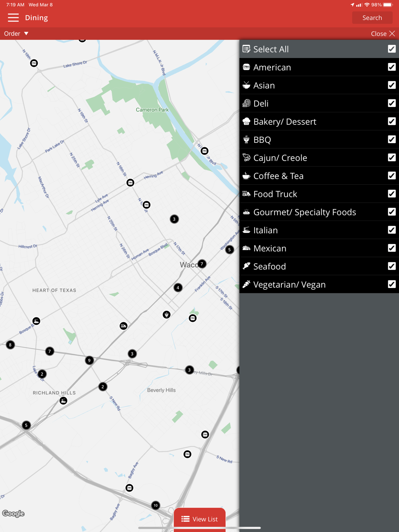
Task: Tap the cluster marker labeled 9
Action: (89, 360)
